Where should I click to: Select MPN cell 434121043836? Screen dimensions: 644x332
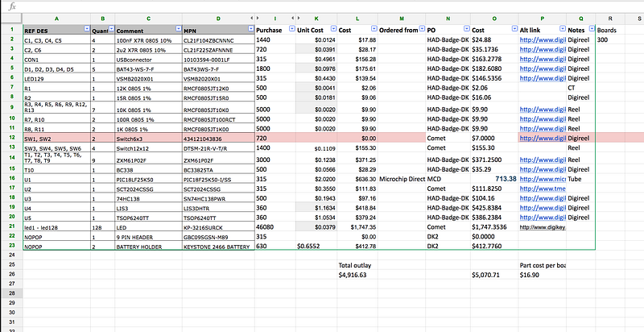tap(218, 139)
